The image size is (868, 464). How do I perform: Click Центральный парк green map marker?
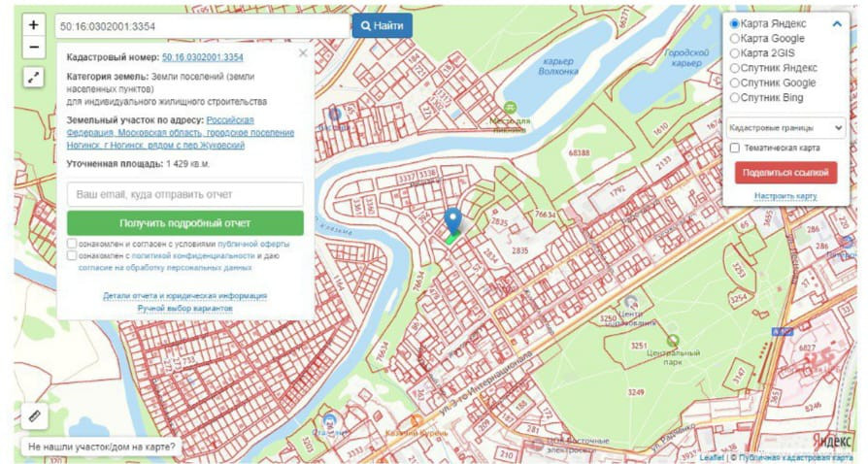[x=673, y=341]
